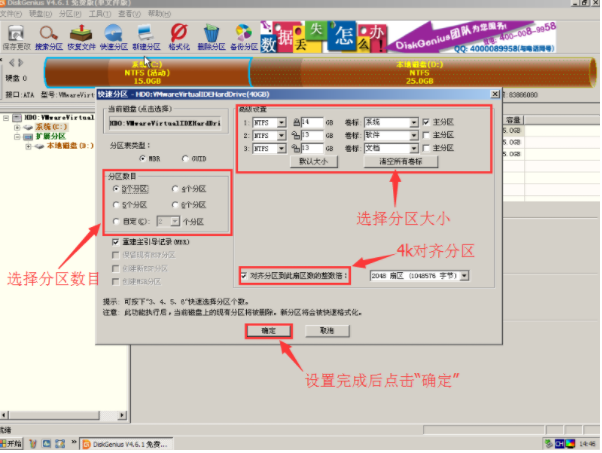Open the 恢复文件 (Recover Files) tool
The image size is (602, 453).
click(x=81, y=36)
